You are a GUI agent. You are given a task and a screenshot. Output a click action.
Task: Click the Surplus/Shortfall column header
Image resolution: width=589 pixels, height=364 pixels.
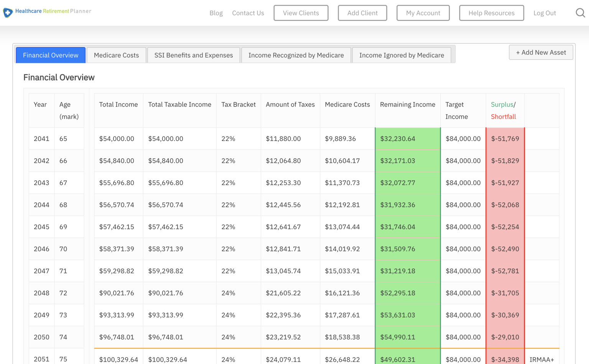[503, 110]
